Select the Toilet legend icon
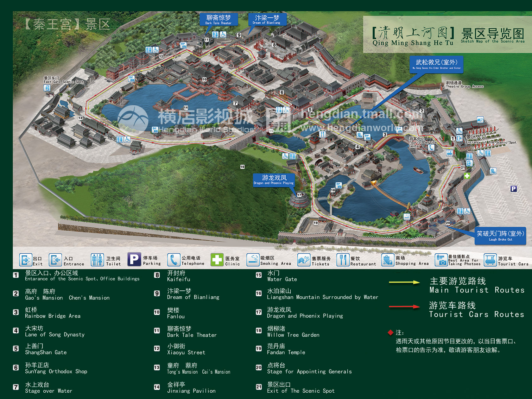Screen dimensions: 532x399 pos(97,260)
